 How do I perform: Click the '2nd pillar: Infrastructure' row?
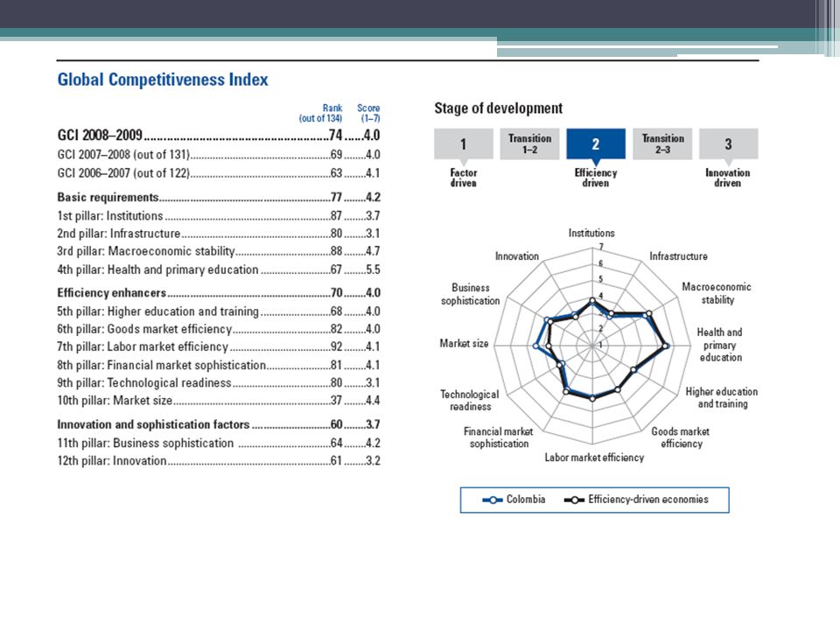pyautogui.click(x=219, y=234)
